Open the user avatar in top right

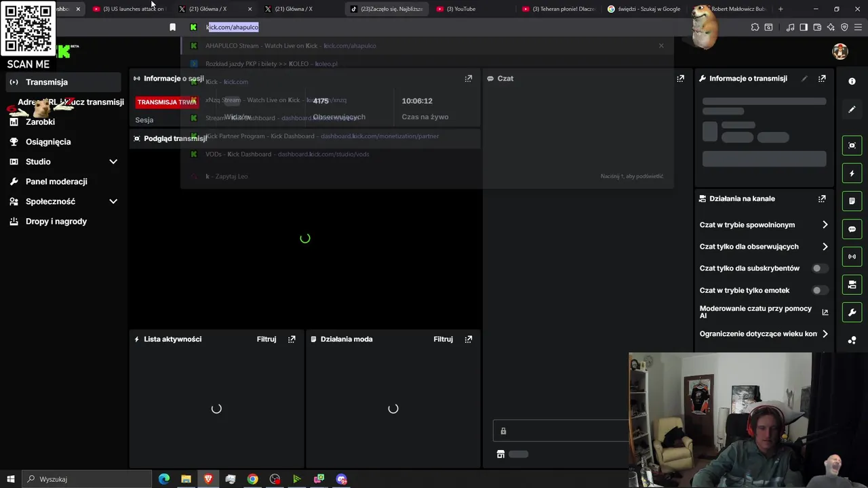click(840, 52)
